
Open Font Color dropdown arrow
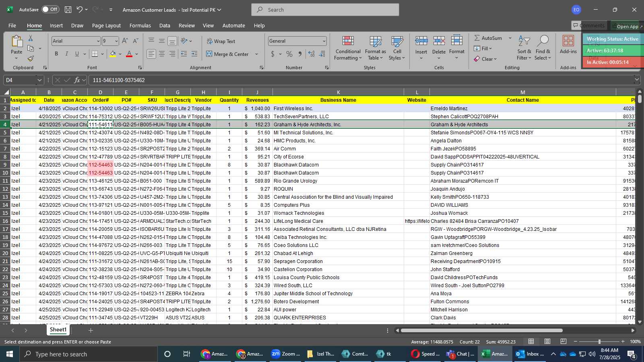136,54
